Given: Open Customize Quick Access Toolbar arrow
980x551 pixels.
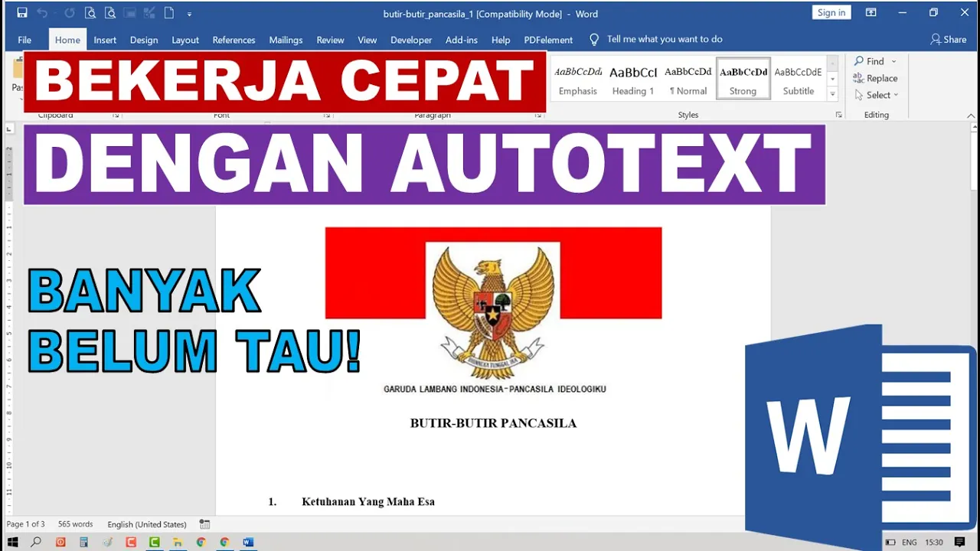Looking at the screenshot, I should pyautogui.click(x=189, y=14).
